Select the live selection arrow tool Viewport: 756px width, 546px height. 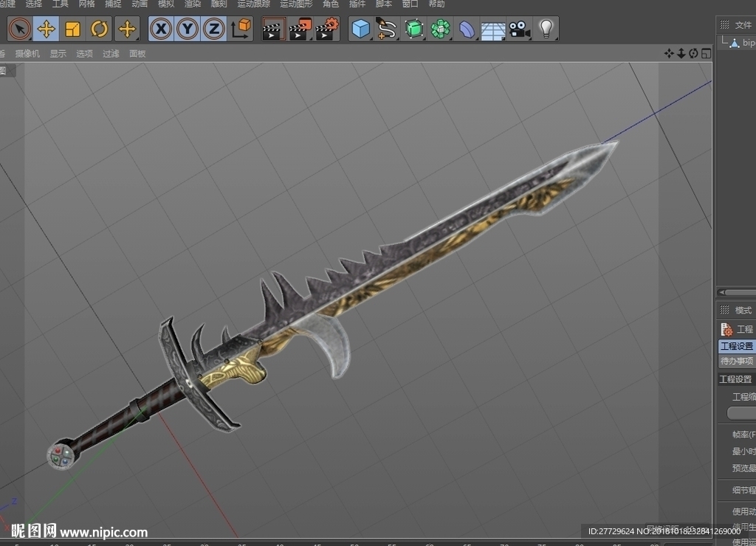[x=20, y=29]
